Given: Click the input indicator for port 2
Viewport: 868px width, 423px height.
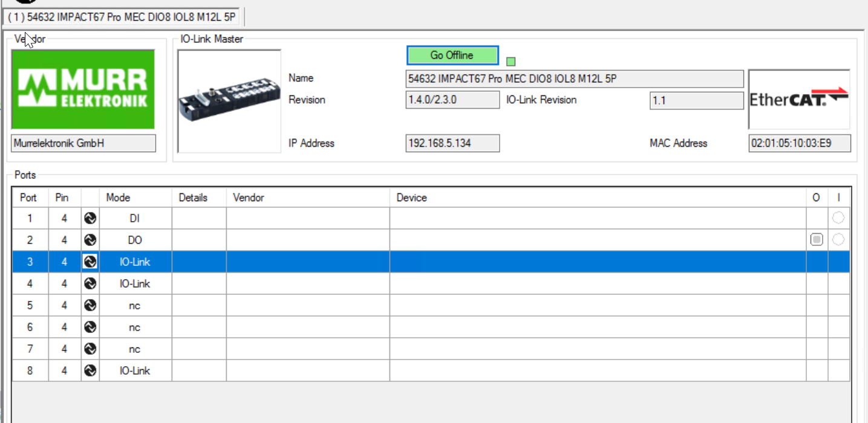Looking at the screenshot, I should pyautogui.click(x=838, y=239).
